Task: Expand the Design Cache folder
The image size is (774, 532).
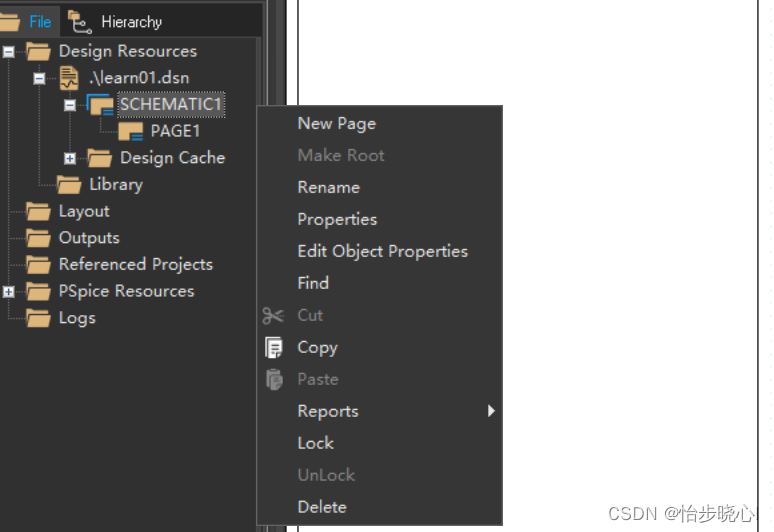Action: 70,158
